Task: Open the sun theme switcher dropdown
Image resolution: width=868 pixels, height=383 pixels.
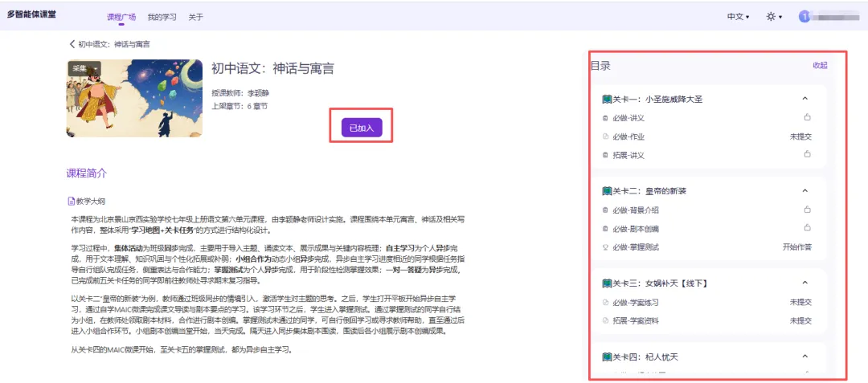Action: tap(774, 17)
